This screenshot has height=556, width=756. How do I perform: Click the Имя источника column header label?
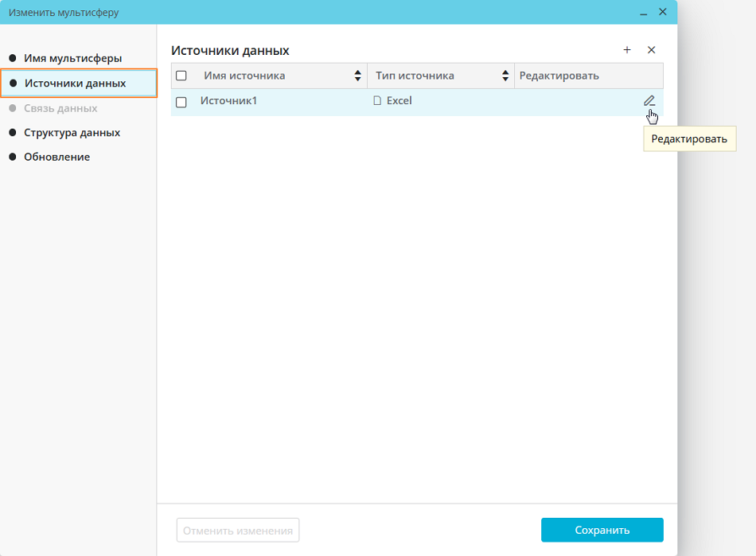tap(244, 76)
